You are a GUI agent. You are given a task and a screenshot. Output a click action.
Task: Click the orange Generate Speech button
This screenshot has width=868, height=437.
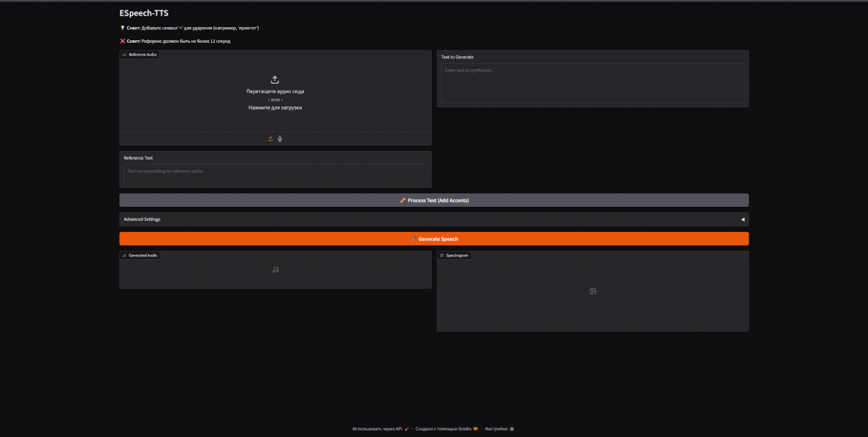(x=434, y=239)
